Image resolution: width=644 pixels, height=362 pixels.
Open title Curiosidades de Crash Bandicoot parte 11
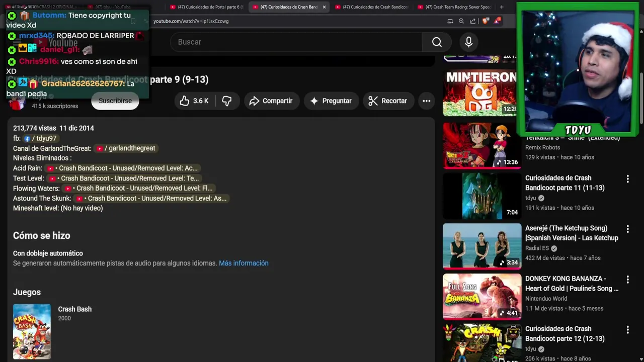click(565, 183)
